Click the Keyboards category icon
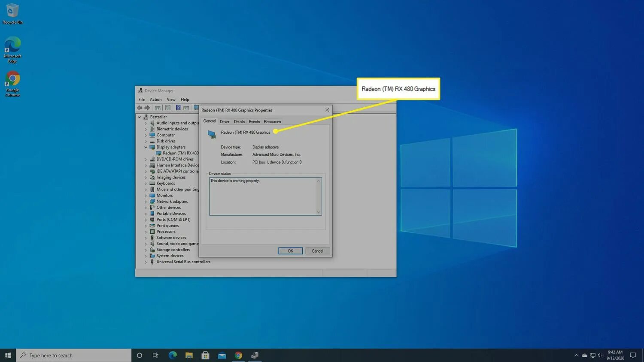The image size is (644, 362). [x=152, y=184]
